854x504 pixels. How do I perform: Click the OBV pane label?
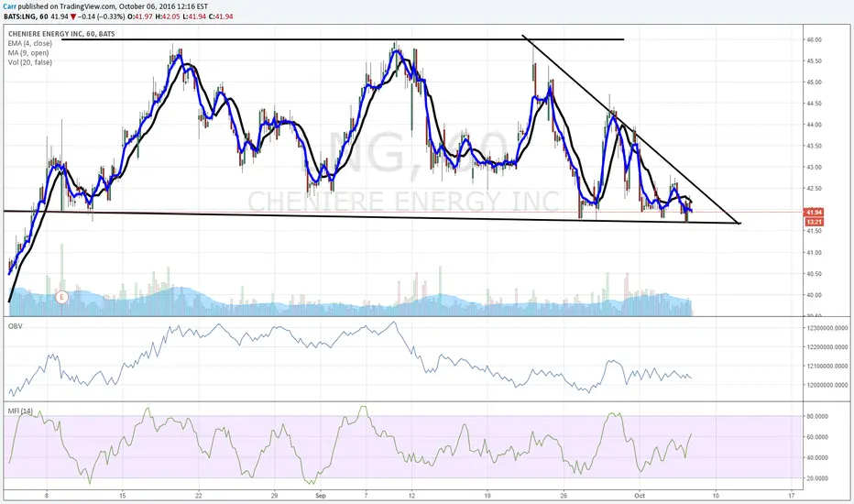coord(15,326)
